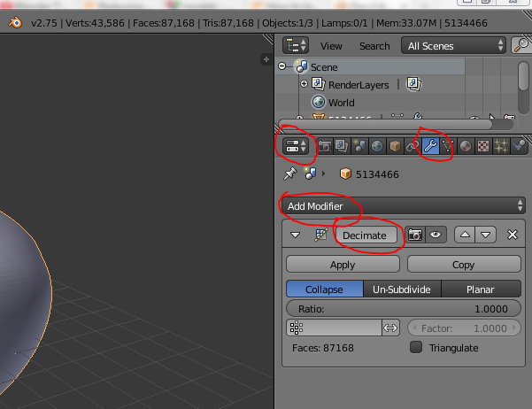This screenshot has width=532, height=409.
Task: Expand the RenderLayers tree item
Action: click(304, 83)
